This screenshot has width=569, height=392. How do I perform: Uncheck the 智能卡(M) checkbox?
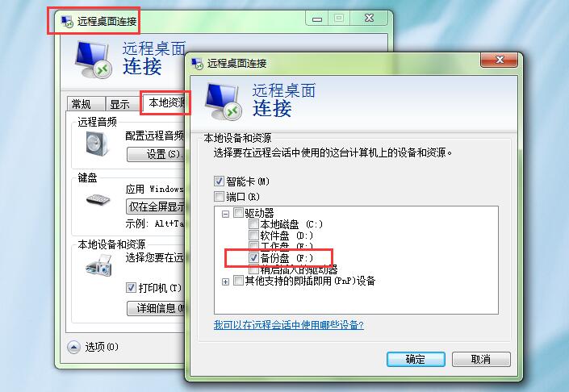(x=219, y=181)
